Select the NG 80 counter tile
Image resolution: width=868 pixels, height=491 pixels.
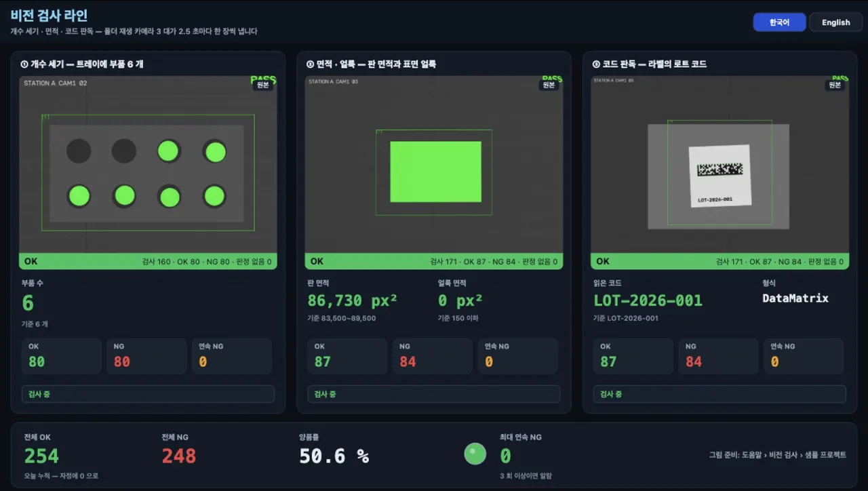147,356
